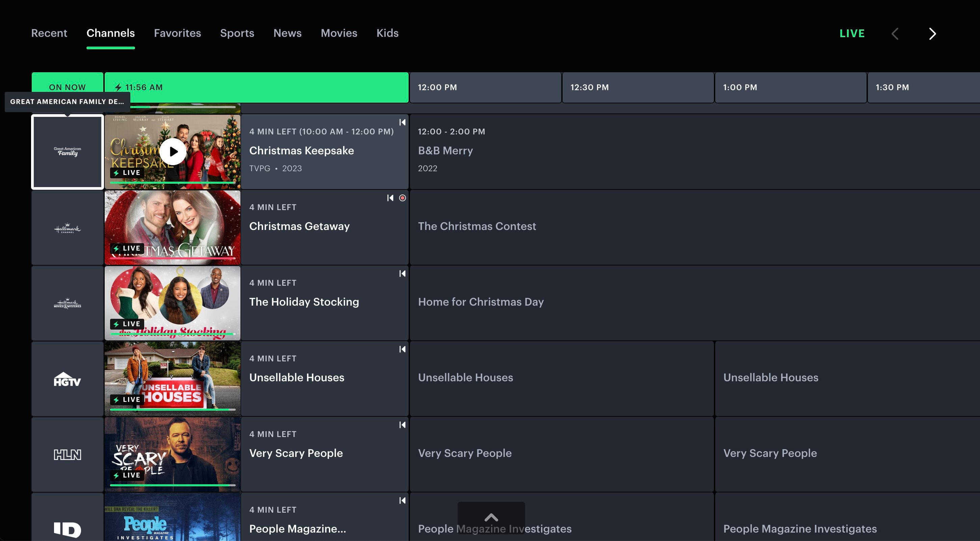The image size is (980, 541).
Task: Play Christmas Keepsake via the play button
Action: (173, 151)
